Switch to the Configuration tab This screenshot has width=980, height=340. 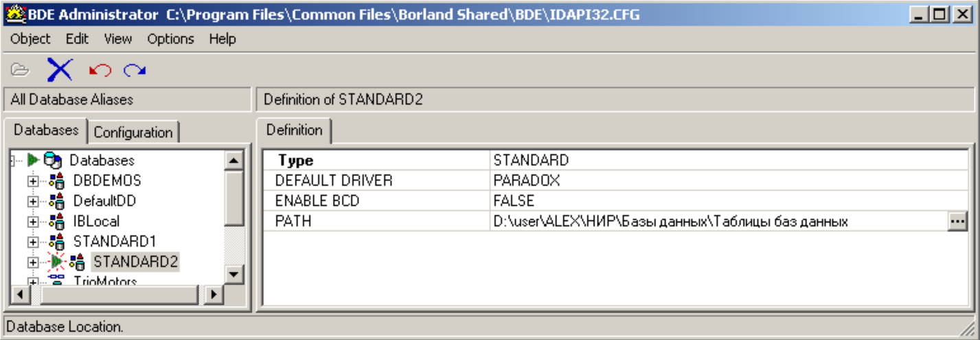coord(133,132)
